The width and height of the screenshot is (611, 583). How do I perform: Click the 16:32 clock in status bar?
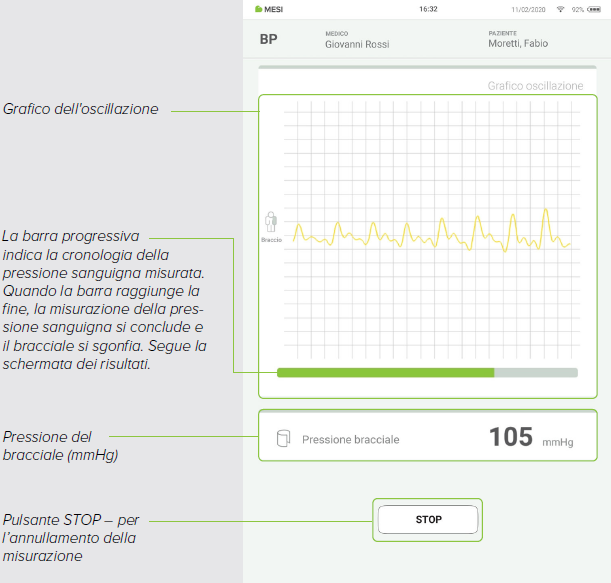pyautogui.click(x=428, y=9)
